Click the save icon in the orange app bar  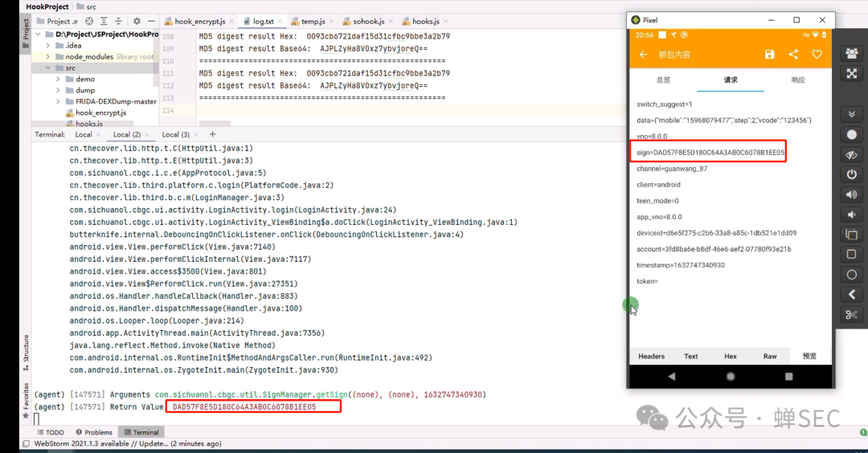(769, 55)
